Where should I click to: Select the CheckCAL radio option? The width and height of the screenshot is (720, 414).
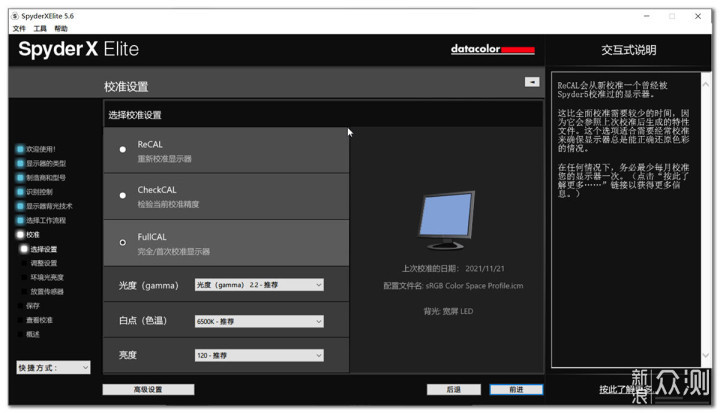(123, 195)
